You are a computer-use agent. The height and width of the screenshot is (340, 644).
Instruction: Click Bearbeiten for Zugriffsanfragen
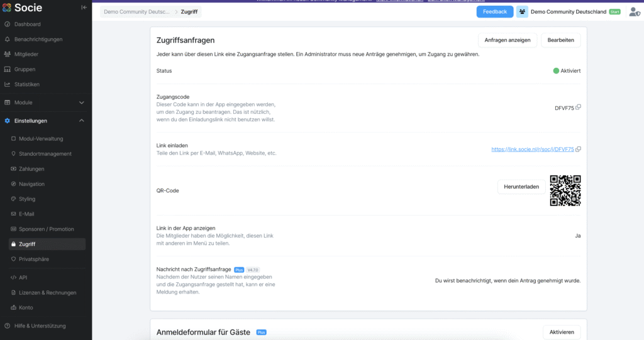click(x=560, y=40)
